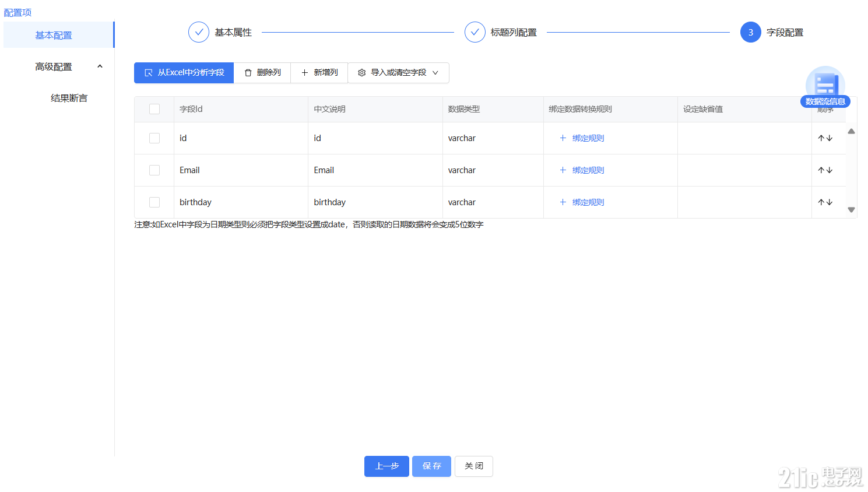Click the move-up arrow in the Email row

(821, 170)
